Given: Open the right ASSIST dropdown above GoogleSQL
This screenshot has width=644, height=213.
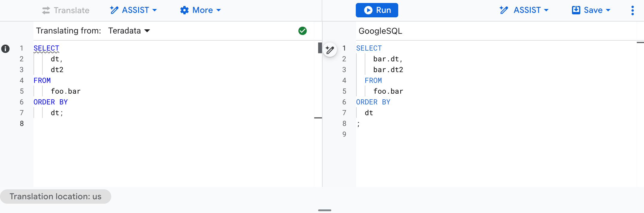Looking at the screenshot, I should tap(525, 10).
